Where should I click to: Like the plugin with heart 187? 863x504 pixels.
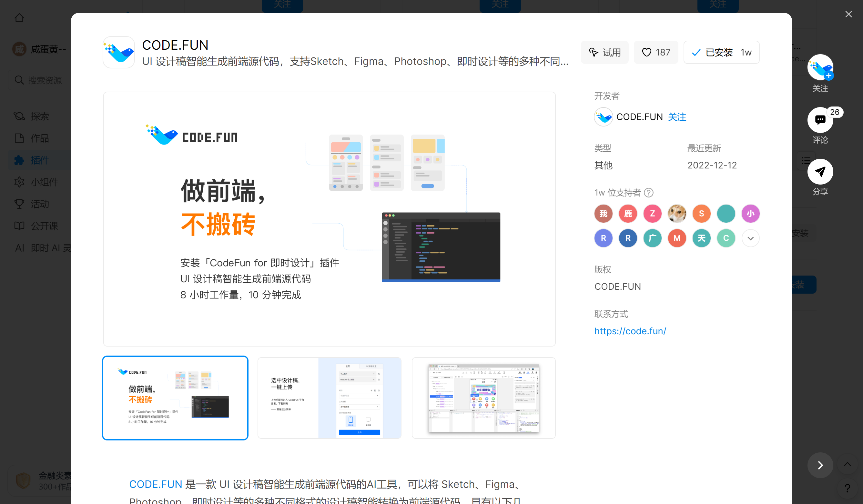coord(655,52)
